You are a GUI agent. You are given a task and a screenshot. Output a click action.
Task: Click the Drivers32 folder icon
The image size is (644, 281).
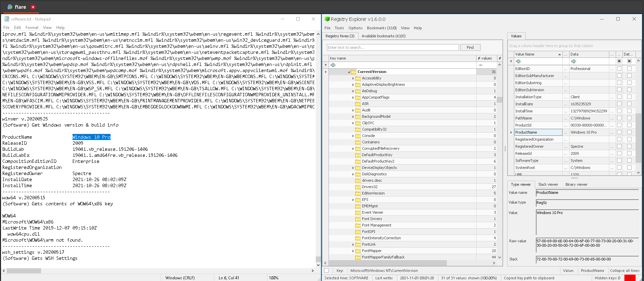coord(358,187)
